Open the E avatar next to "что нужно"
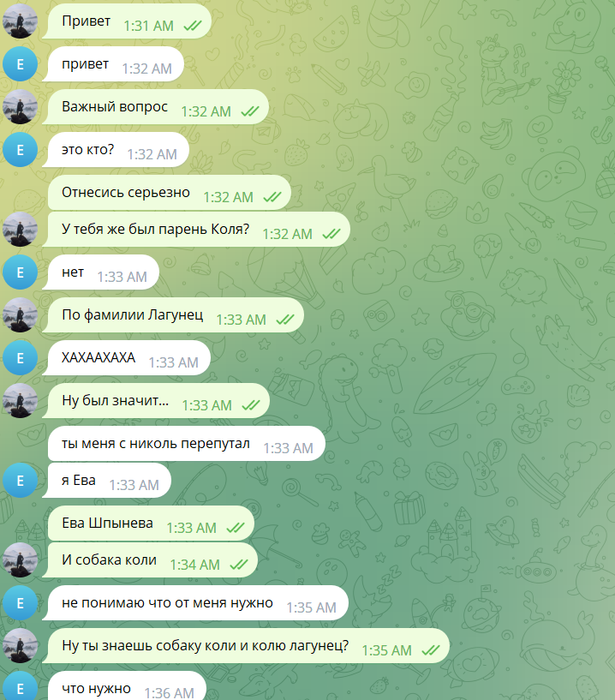 (x=20, y=687)
